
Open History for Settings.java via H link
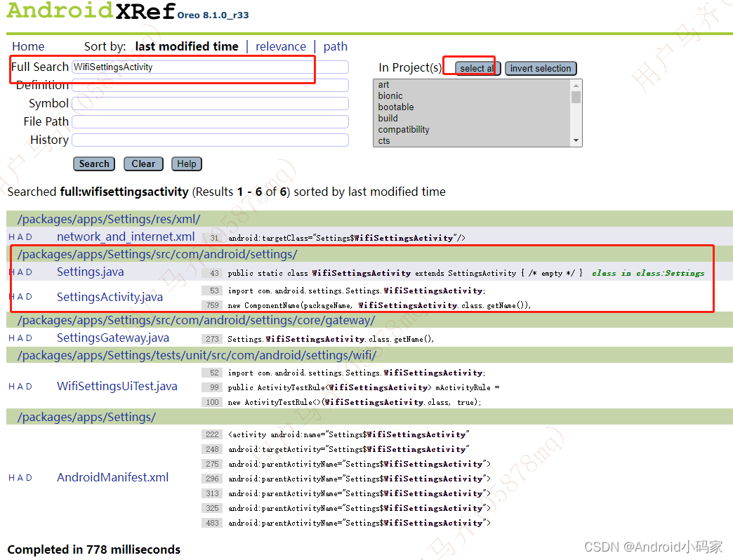pos(12,272)
